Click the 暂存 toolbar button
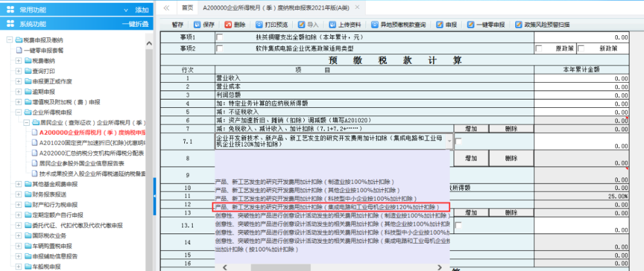Viewport: 644px width, 271px height. (178, 24)
